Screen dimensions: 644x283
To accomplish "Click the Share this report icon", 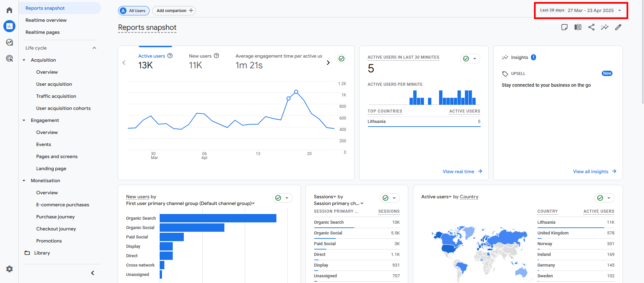I will (x=591, y=27).
